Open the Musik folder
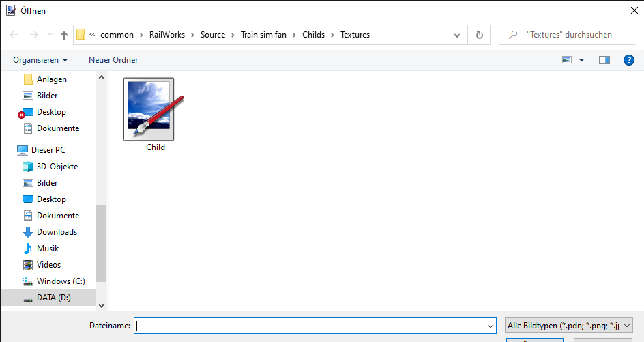 tap(41, 248)
